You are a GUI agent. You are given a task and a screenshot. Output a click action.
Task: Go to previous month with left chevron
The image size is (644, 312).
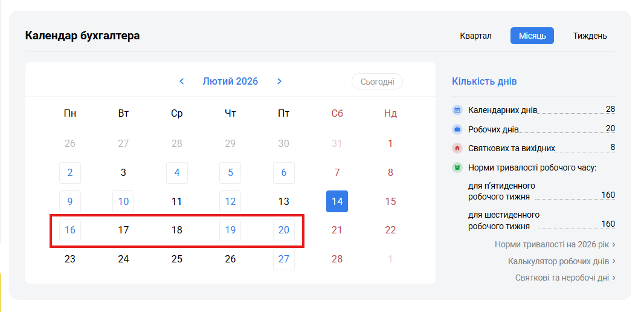pos(182,82)
